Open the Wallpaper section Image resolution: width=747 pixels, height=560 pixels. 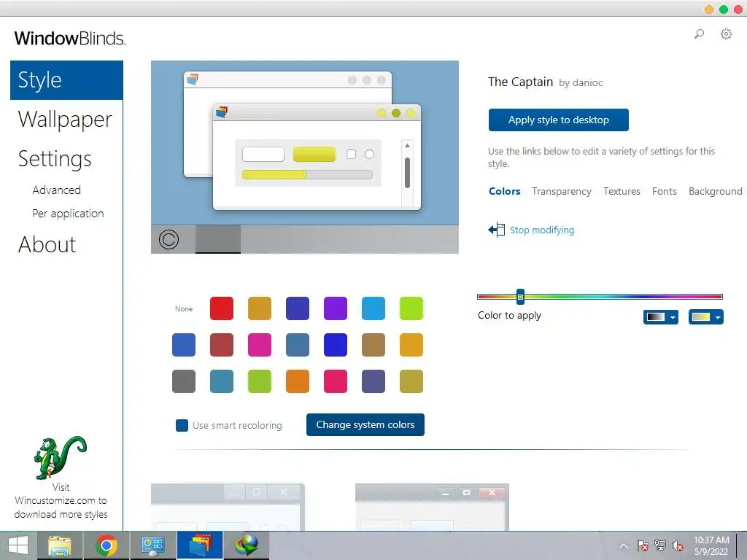pyautogui.click(x=65, y=119)
